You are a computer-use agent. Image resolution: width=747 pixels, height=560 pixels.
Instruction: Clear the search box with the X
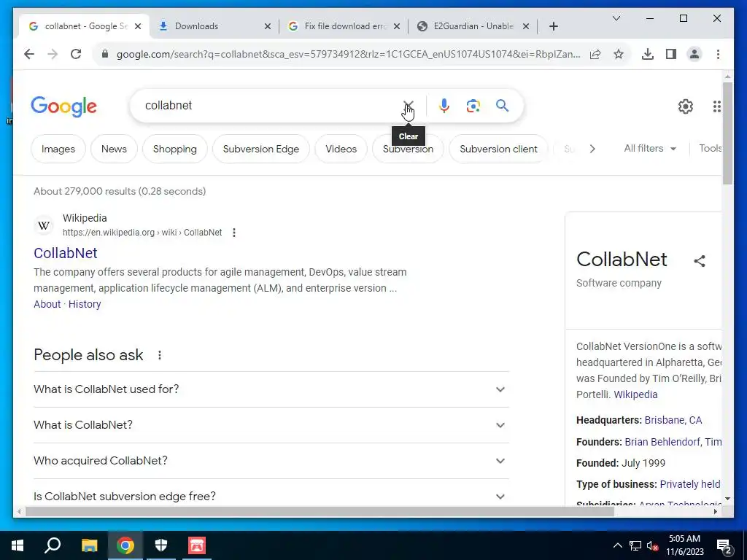(409, 105)
